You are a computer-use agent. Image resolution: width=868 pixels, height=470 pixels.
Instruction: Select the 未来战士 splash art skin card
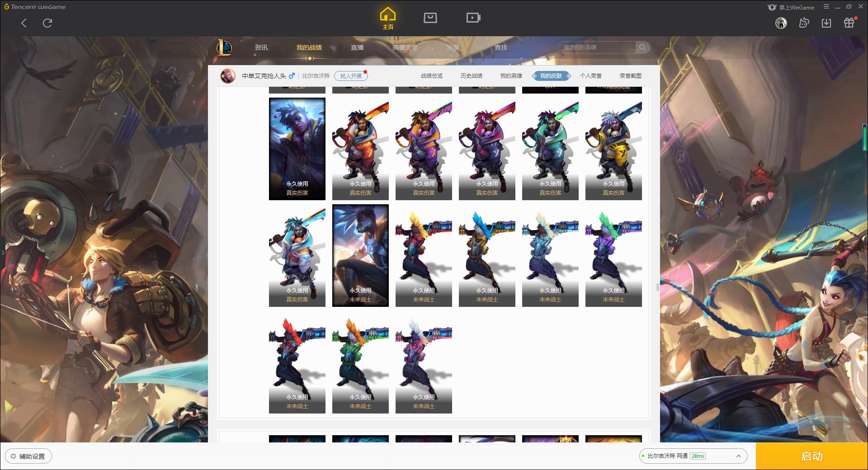tap(360, 255)
